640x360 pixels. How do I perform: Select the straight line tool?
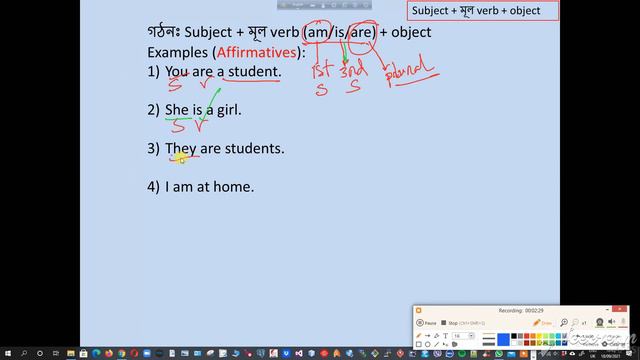(436, 344)
